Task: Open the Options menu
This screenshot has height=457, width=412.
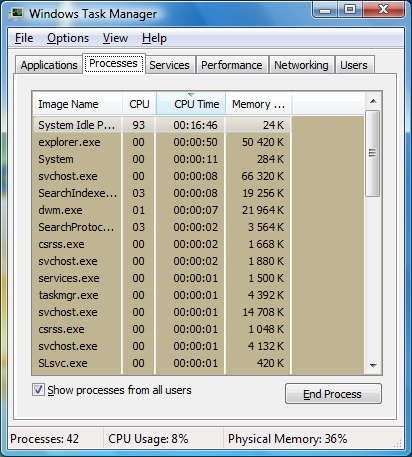Action: point(68,38)
